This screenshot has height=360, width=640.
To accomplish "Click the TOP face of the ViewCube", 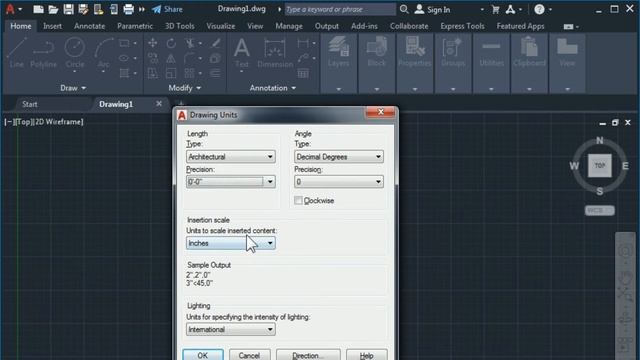I will (600, 165).
